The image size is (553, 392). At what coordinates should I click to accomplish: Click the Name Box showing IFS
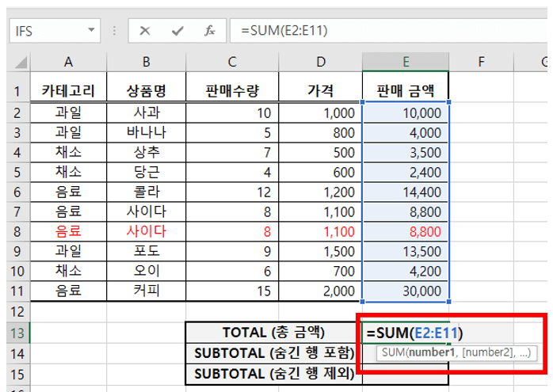[x=55, y=31]
